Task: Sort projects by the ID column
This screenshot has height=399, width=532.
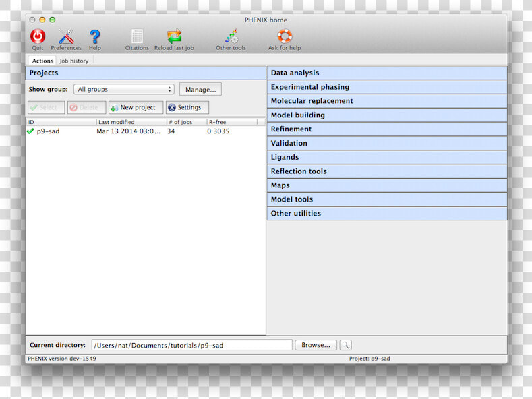Action: click(61, 122)
